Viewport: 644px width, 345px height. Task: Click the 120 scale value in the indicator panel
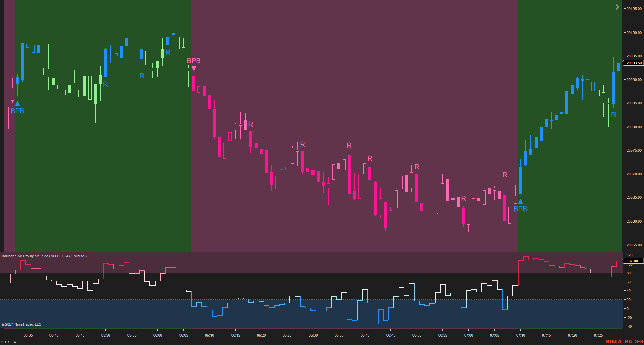[629, 255]
